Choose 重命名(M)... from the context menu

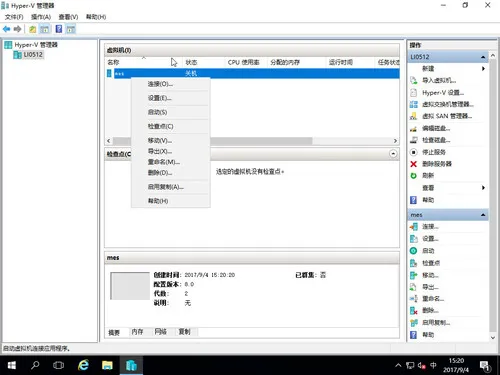[171, 162]
